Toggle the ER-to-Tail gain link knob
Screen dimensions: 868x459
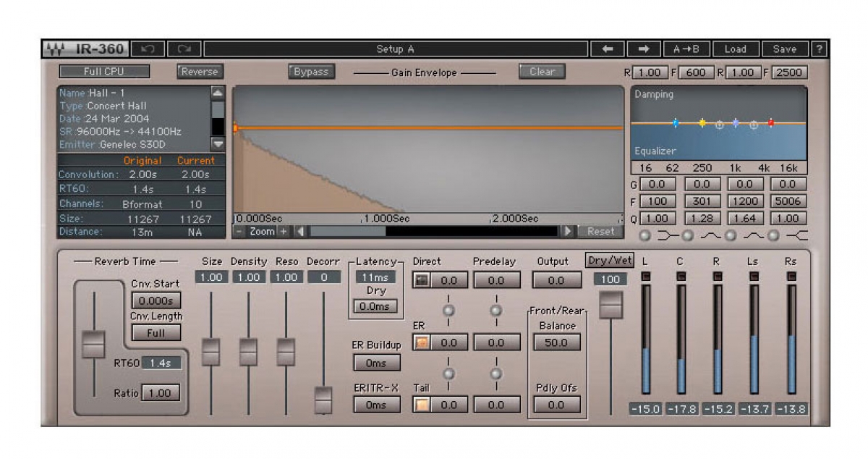448,374
